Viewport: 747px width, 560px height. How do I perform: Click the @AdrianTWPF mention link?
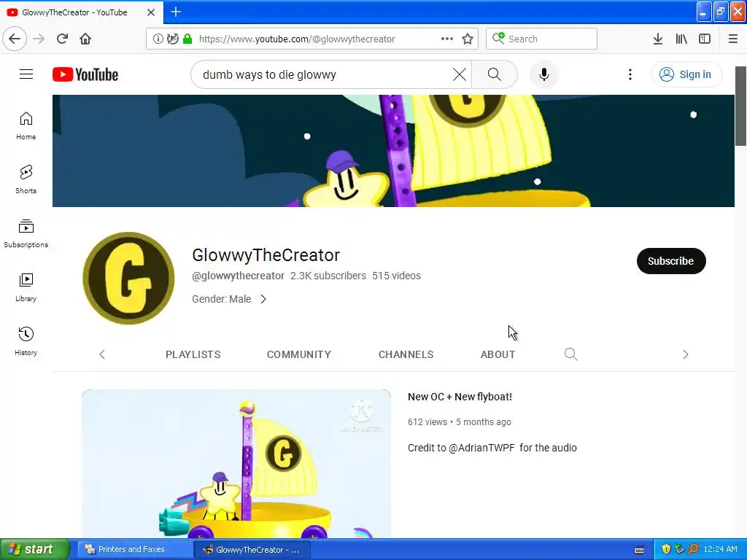pos(481,448)
